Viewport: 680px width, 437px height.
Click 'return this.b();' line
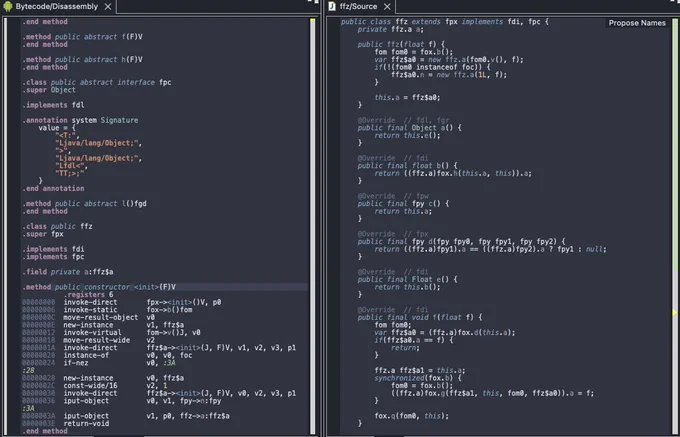click(x=407, y=287)
